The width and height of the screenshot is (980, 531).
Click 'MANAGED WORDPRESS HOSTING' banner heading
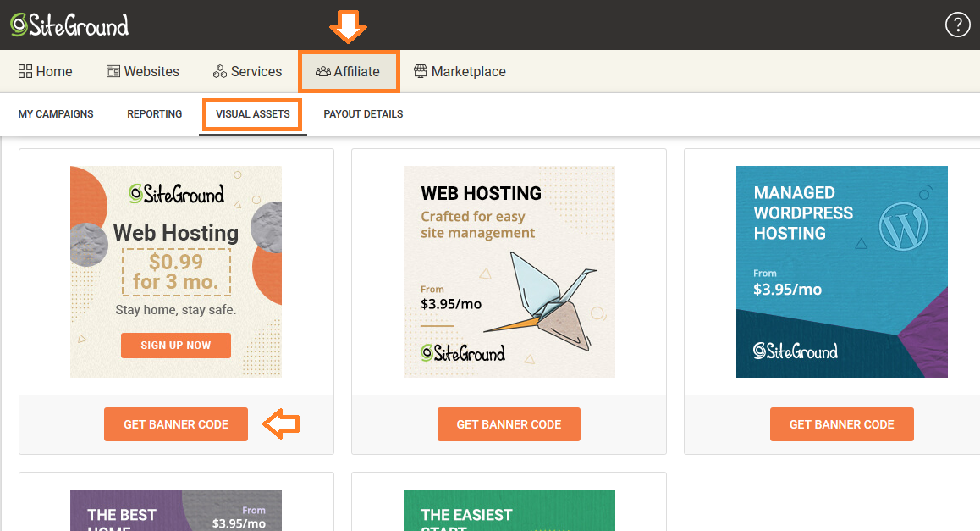click(803, 213)
